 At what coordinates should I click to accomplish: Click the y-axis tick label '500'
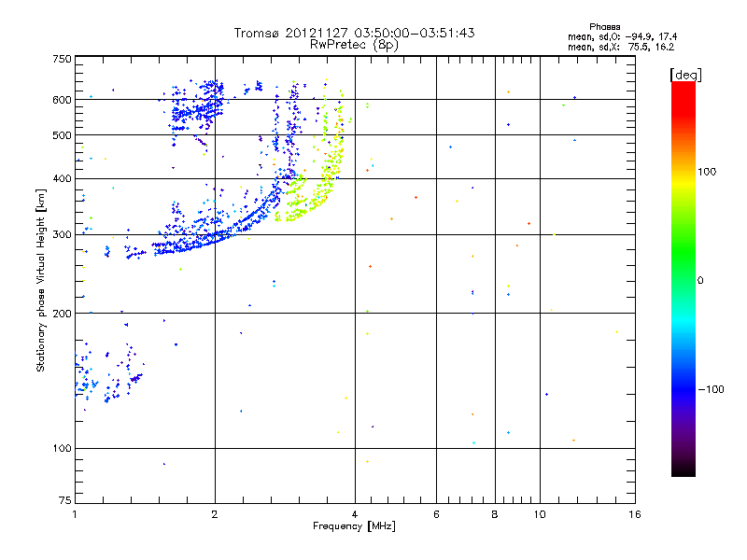click(x=62, y=135)
